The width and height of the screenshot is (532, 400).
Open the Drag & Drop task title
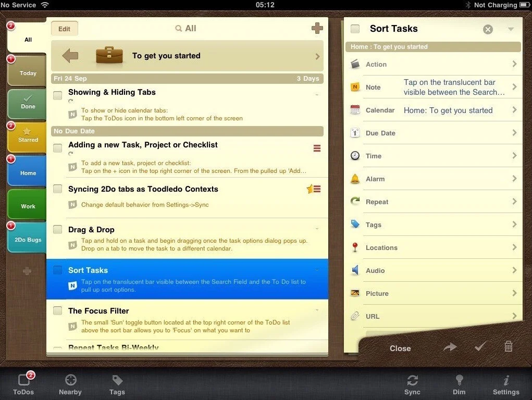point(91,230)
